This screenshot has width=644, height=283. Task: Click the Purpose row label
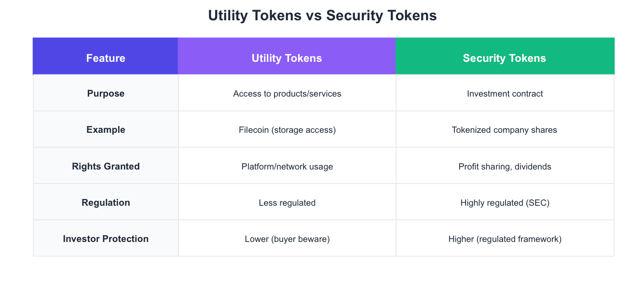coord(106,94)
